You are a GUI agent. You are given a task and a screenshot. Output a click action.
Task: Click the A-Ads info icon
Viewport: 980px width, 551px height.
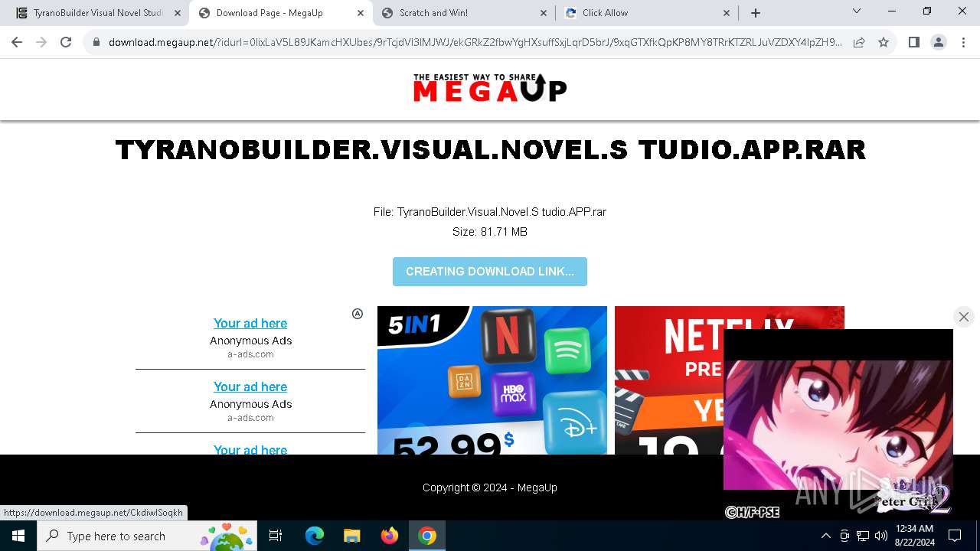click(x=358, y=314)
